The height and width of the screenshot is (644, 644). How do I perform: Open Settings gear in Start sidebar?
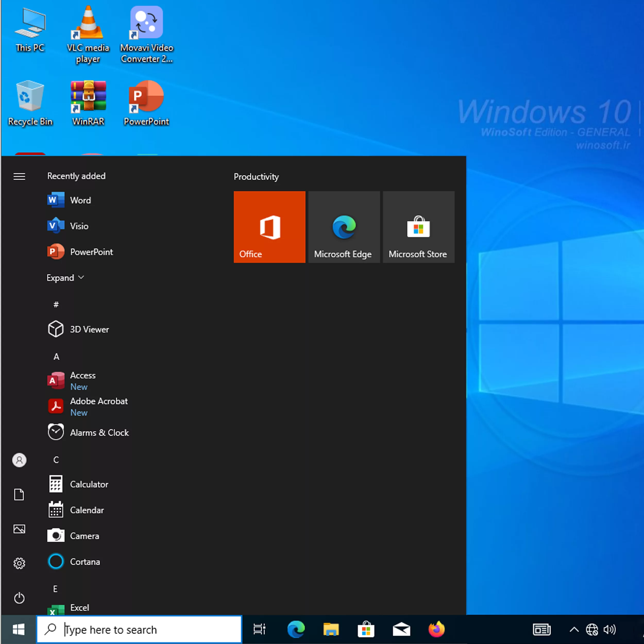click(x=19, y=563)
